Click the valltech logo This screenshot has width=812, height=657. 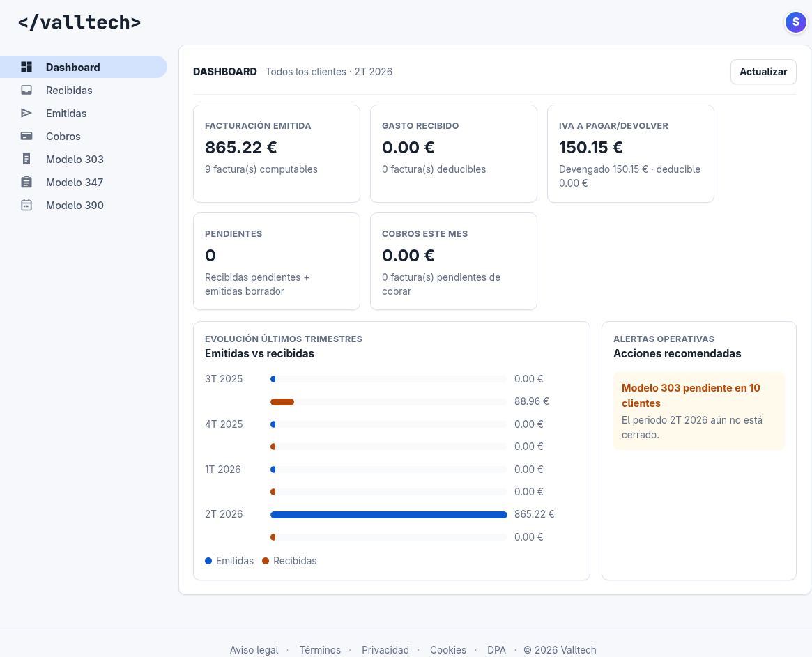click(79, 22)
